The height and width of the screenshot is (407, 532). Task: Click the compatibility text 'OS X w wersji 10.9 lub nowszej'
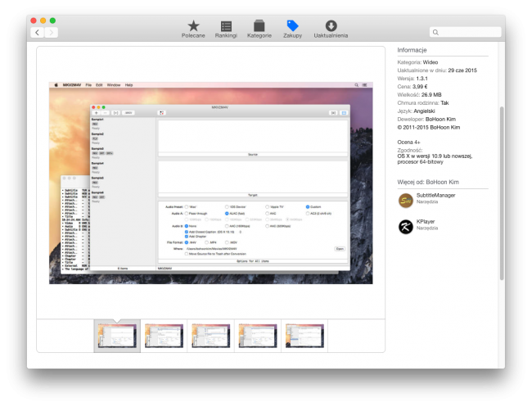point(435,156)
